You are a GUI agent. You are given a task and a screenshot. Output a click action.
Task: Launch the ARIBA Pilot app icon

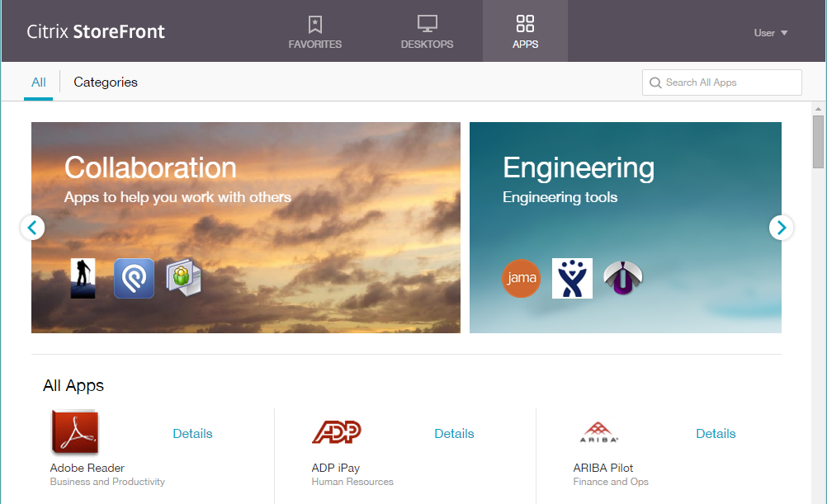pos(598,433)
